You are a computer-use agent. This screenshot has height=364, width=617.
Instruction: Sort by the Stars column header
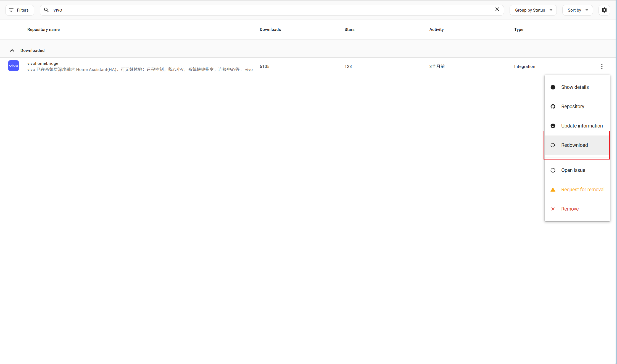349,30
